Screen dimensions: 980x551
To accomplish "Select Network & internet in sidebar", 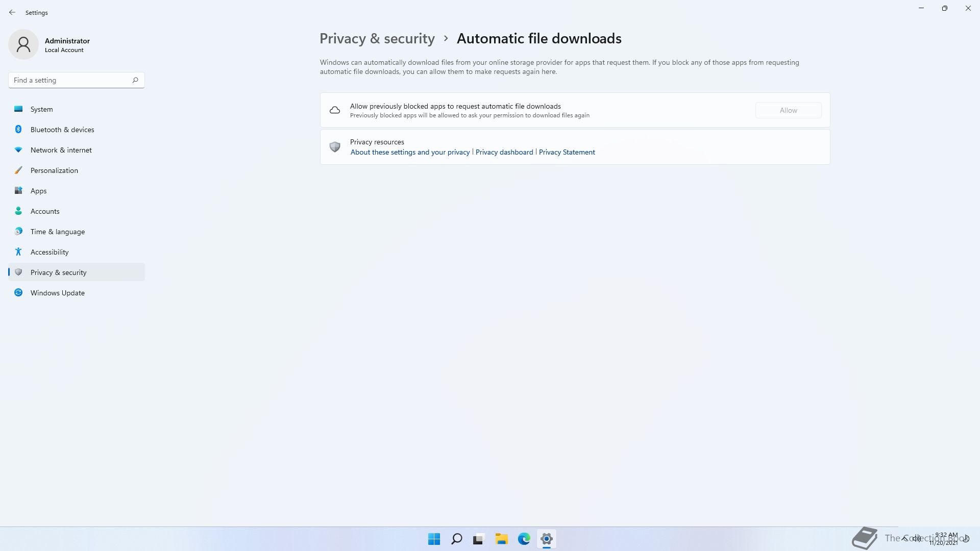I will pos(77,150).
